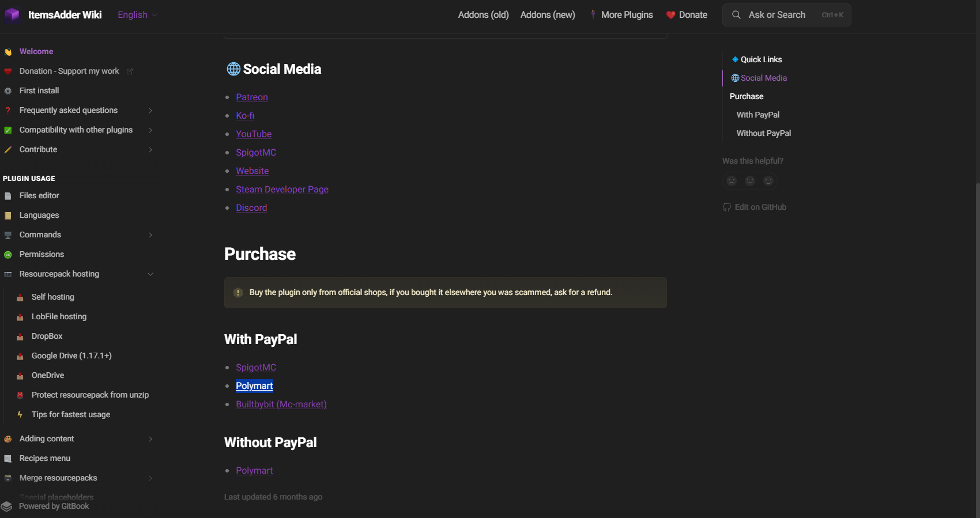Click the yellow book icon beside Languages
The height and width of the screenshot is (518, 980).
(x=8, y=215)
